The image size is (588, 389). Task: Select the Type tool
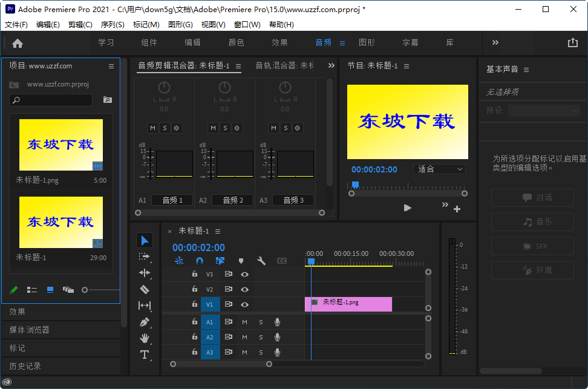(x=145, y=355)
